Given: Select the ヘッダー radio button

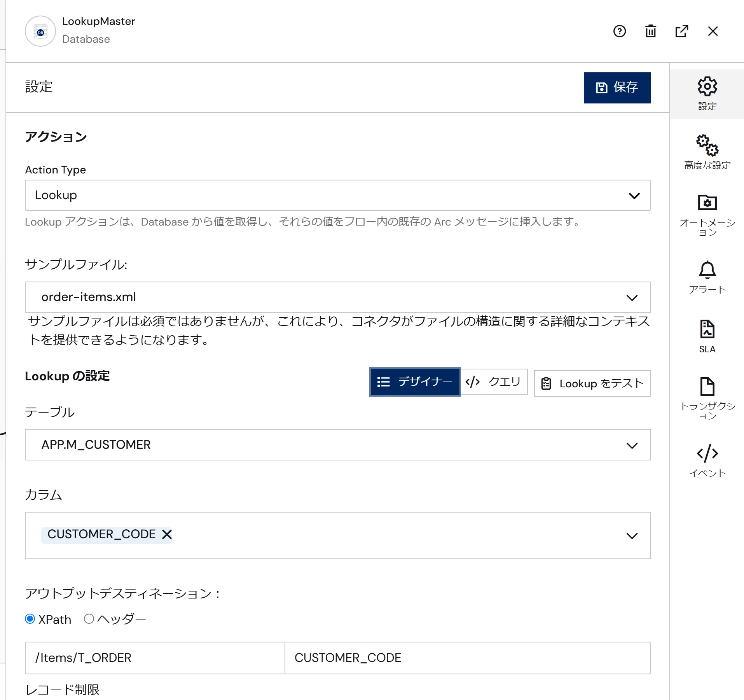Looking at the screenshot, I should pyautogui.click(x=89, y=619).
